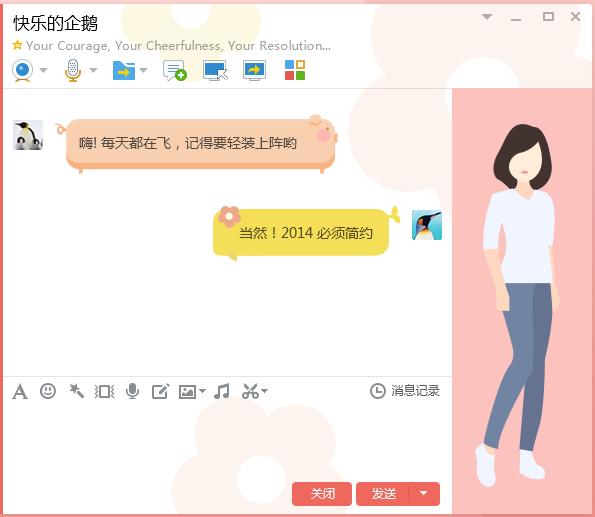
Task: Create a discussion group with chat-plus icon
Action: [x=175, y=71]
